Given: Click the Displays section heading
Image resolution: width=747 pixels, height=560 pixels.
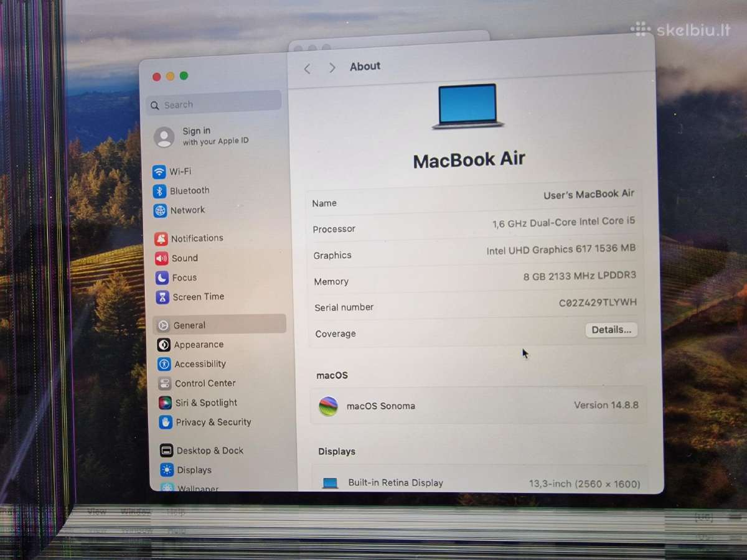Looking at the screenshot, I should (x=337, y=452).
